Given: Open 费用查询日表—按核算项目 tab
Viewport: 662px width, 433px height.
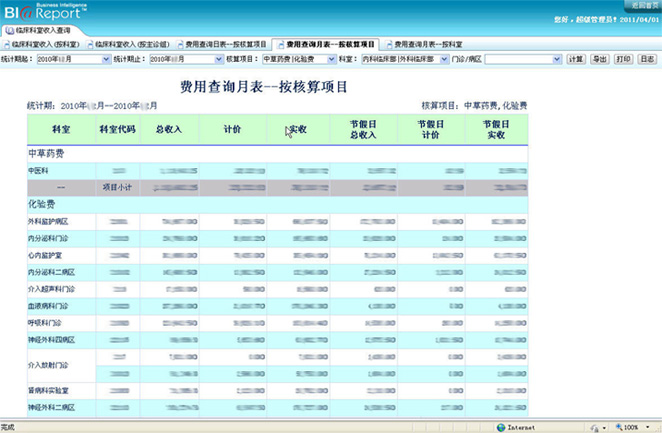Looking at the screenshot, I should (225, 45).
